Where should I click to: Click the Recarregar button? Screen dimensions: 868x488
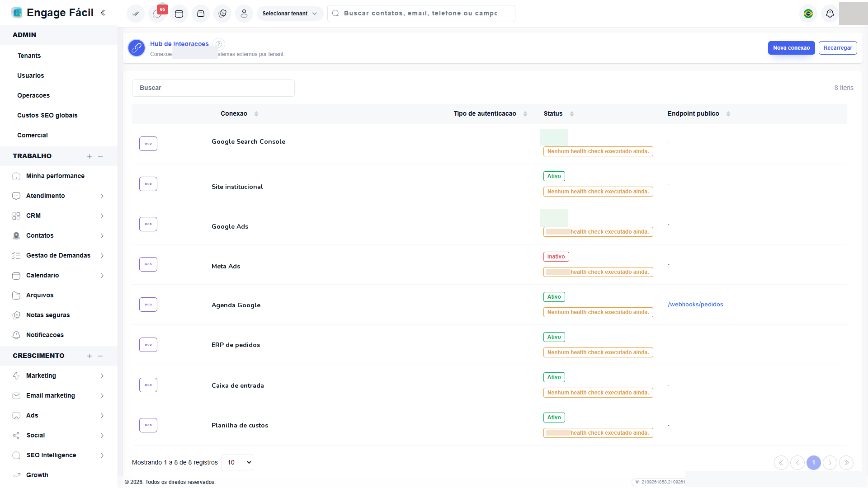(838, 48)
